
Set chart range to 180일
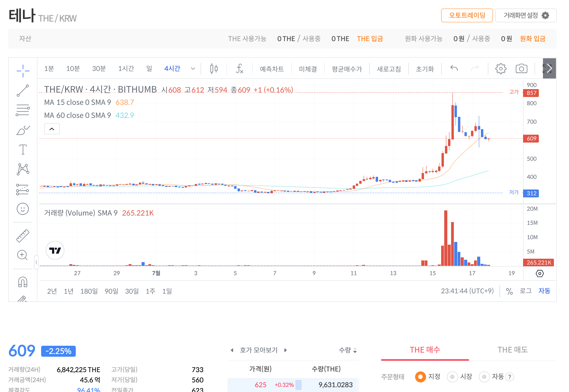pyautogui.click(x=89, y=291)
